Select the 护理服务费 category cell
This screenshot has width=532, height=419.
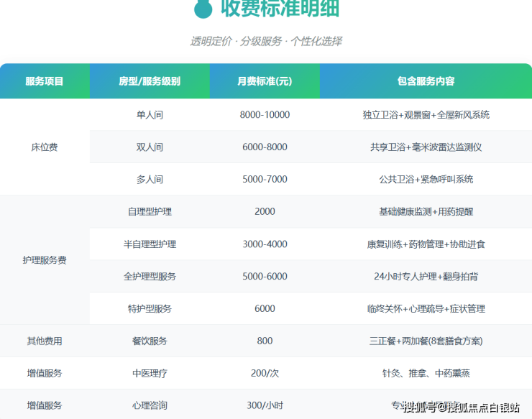(x=45, y=260)
